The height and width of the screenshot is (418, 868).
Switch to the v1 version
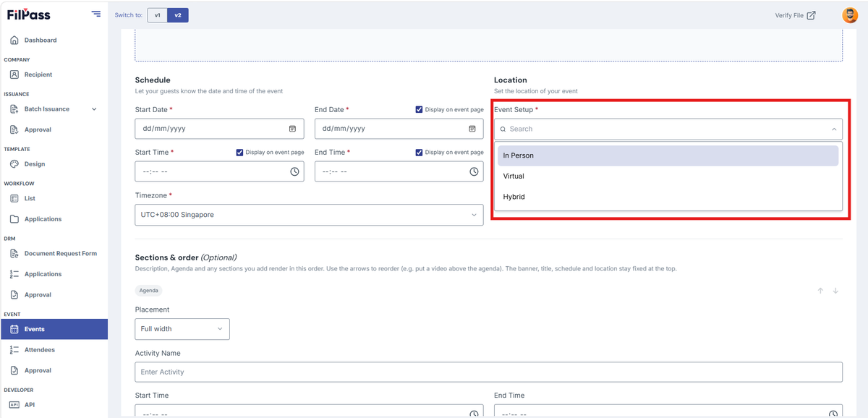click(157, 15)
